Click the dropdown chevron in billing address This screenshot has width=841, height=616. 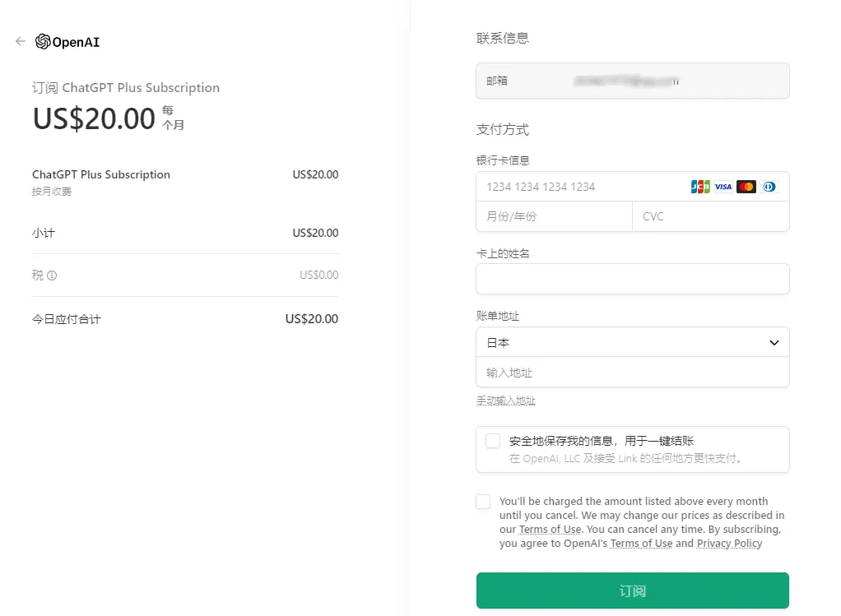(774, 342)
